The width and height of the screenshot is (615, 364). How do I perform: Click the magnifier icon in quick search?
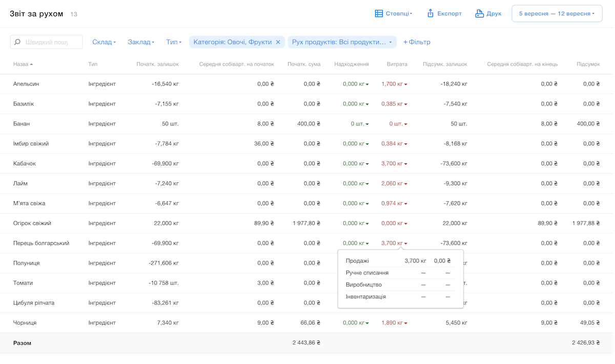pyautogui.click(x=18, y=42)
